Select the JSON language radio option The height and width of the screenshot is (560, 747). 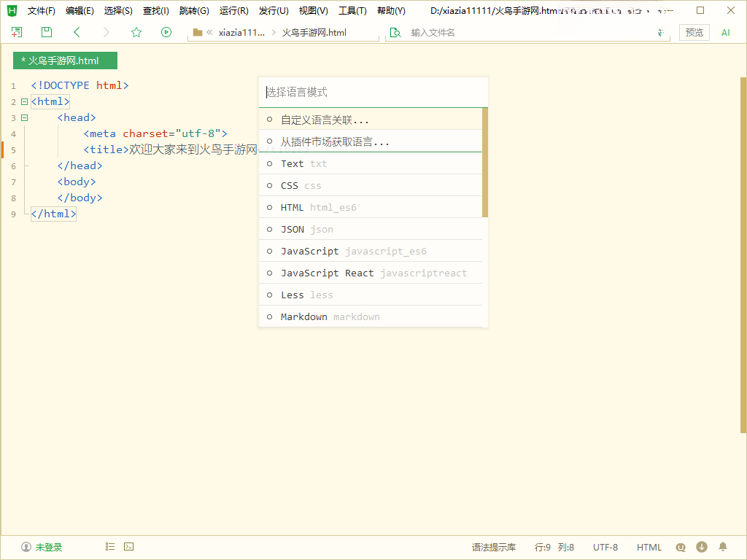pos(270,230)
